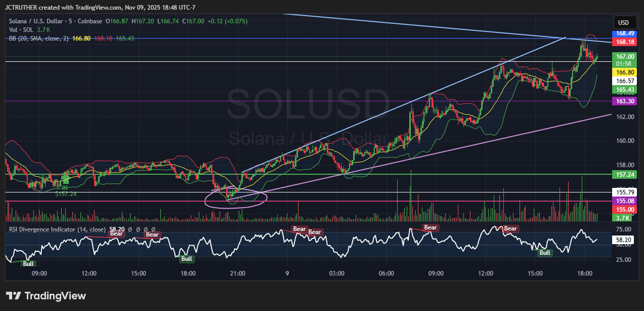Viewport: 644px width, 311px height.
Task: Click the green 157.24 price axis label
Action: pyautogui.click(x=624, y=174)
